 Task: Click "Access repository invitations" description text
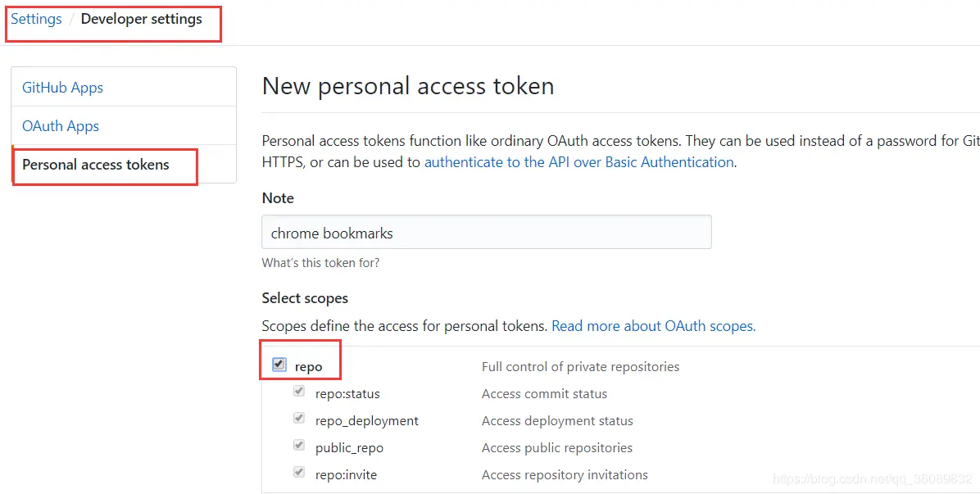565,475
